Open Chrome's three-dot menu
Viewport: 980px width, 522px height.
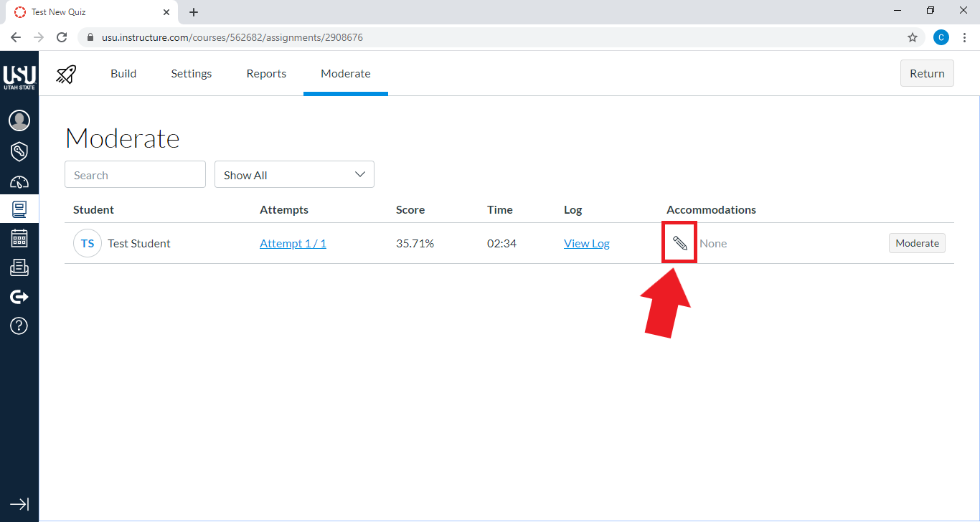965,37
